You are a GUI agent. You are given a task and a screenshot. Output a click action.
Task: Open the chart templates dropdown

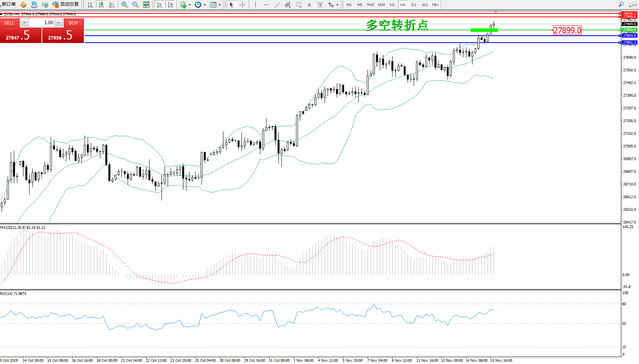[220, 5]
